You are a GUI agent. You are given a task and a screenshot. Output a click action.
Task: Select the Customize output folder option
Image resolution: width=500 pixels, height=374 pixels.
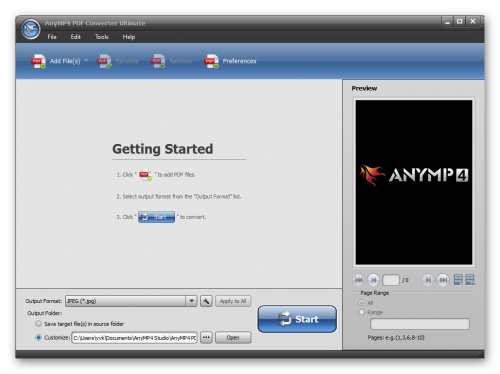tap(39, 337)
